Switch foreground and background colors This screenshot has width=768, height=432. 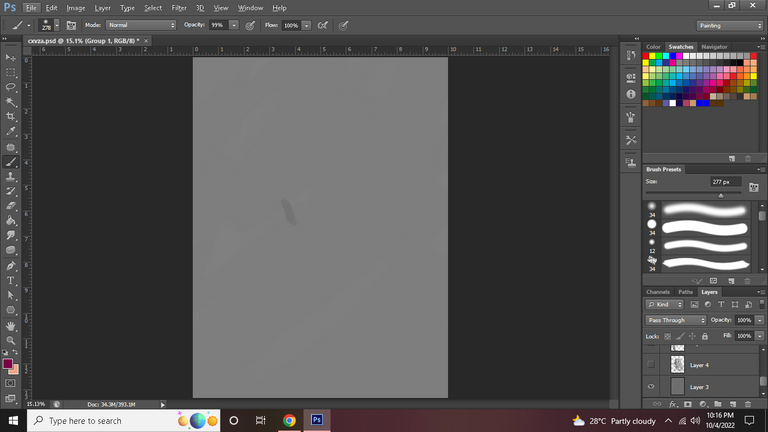[x=15, y=352]
